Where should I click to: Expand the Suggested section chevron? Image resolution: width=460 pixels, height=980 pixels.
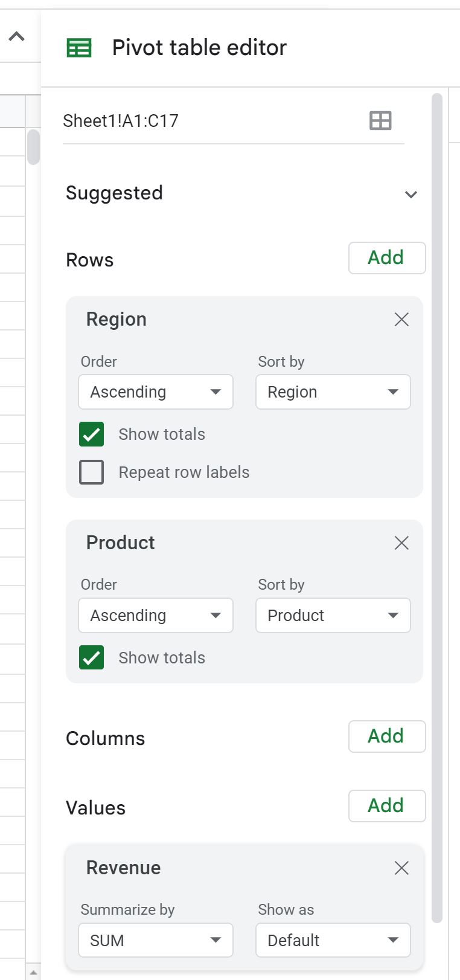[x=411, y=195]
